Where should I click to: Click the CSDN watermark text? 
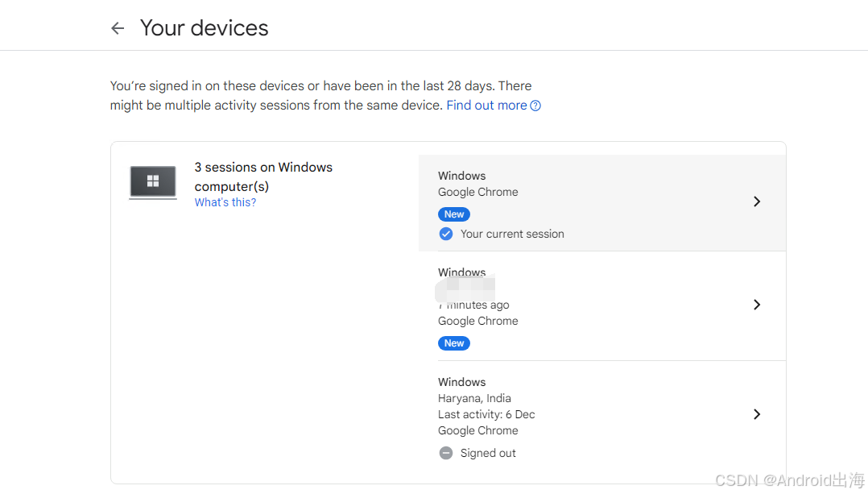click(789, 480)
